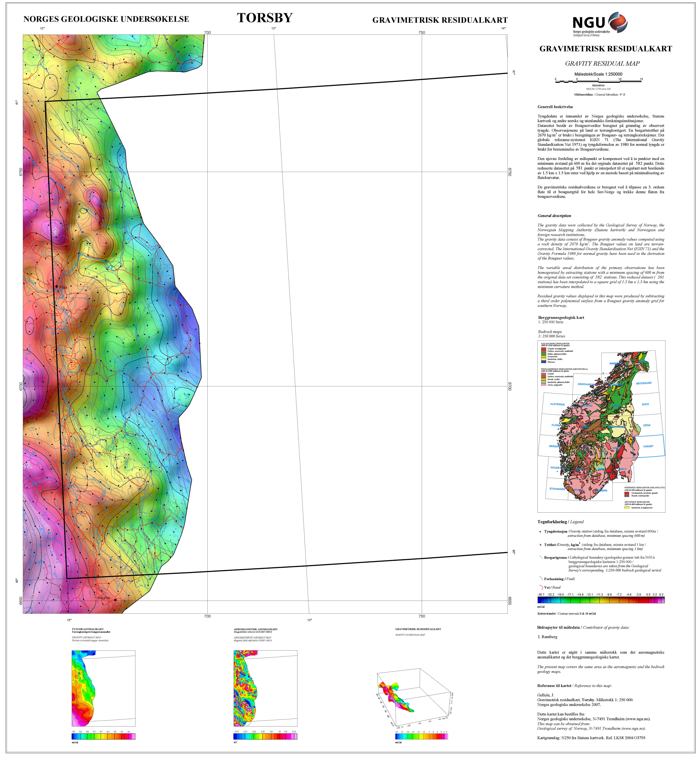Click the large TORSBY map title
The height and width of the screenshot is (759, 700).
pyautogui.click(x=265, y=18)
